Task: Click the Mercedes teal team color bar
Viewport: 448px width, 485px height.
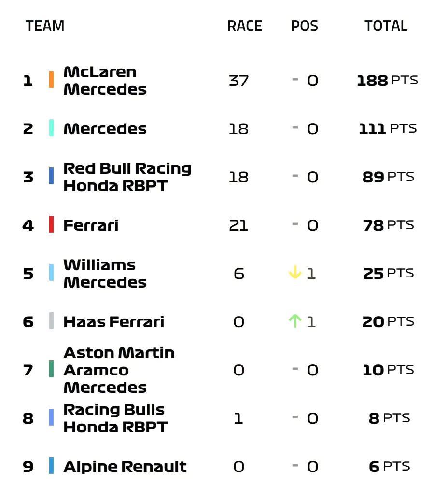Action: point(51,128)
